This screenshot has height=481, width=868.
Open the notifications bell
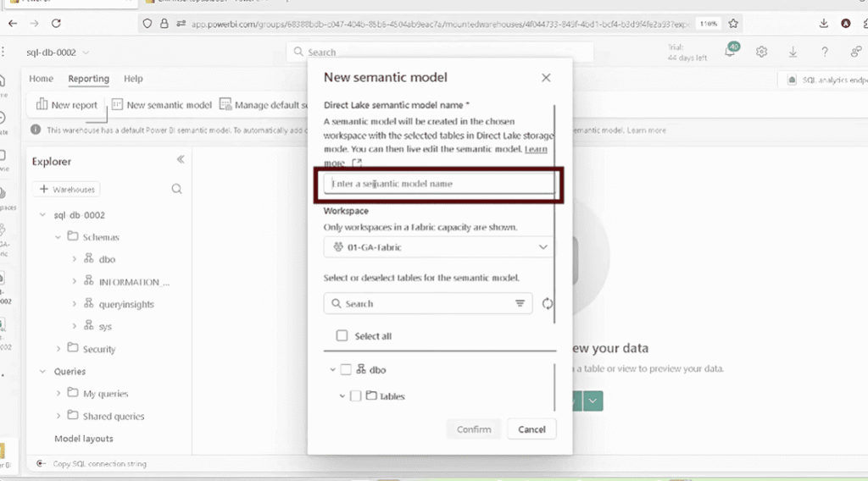pos(731,51)
